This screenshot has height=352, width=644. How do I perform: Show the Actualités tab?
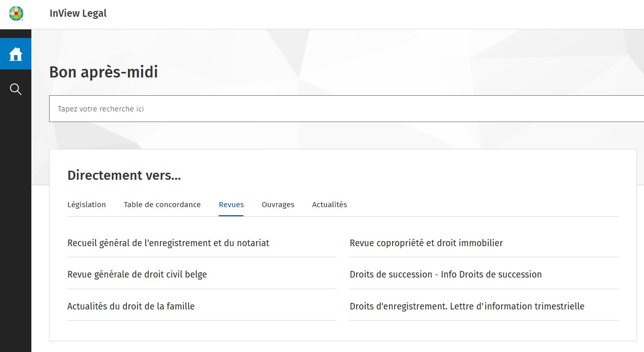[329, 205]
